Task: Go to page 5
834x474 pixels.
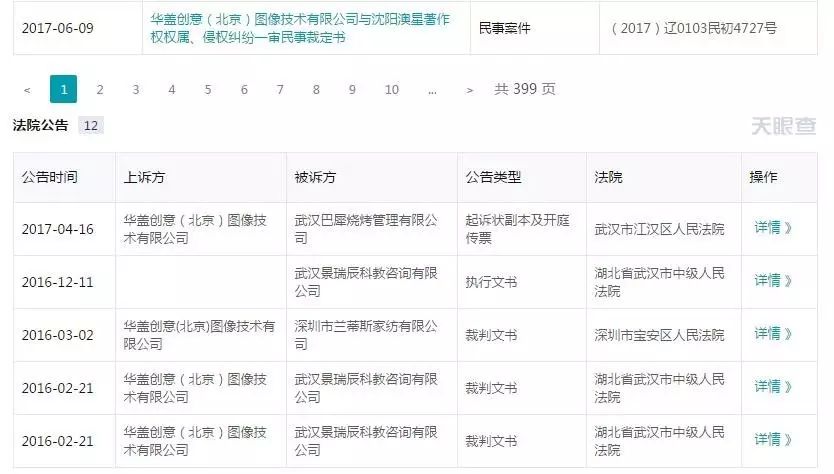Action: tap(208, 89)
